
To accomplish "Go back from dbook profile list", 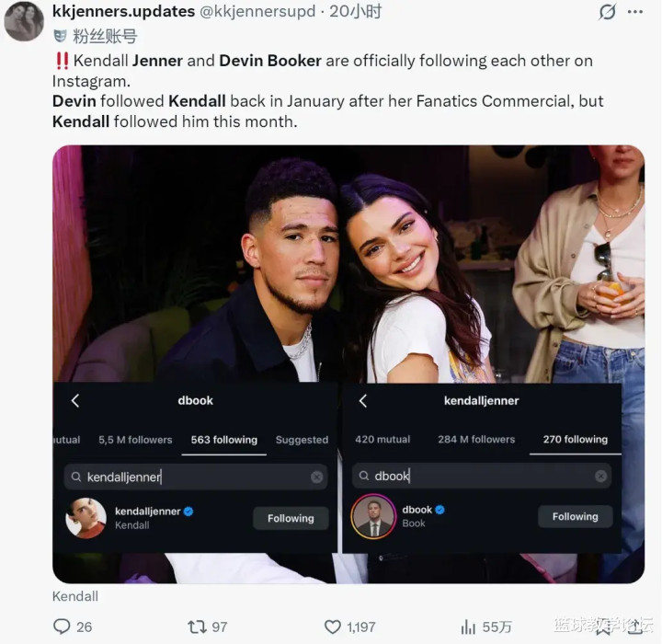I will tap(75, 400).
